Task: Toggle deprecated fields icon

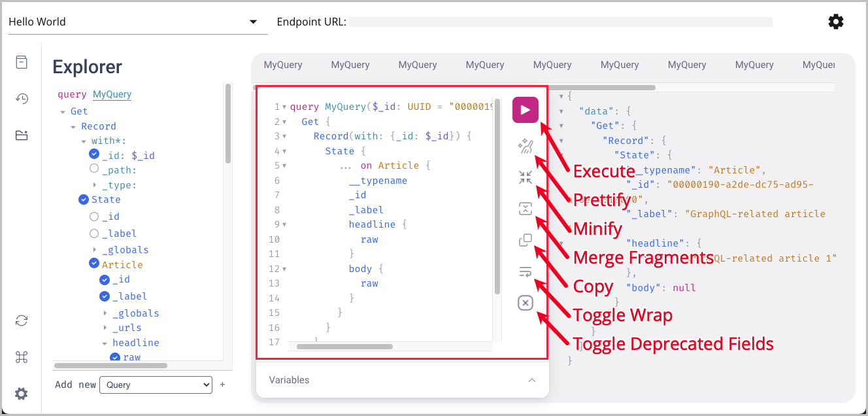Action: (x=526, y=303)
